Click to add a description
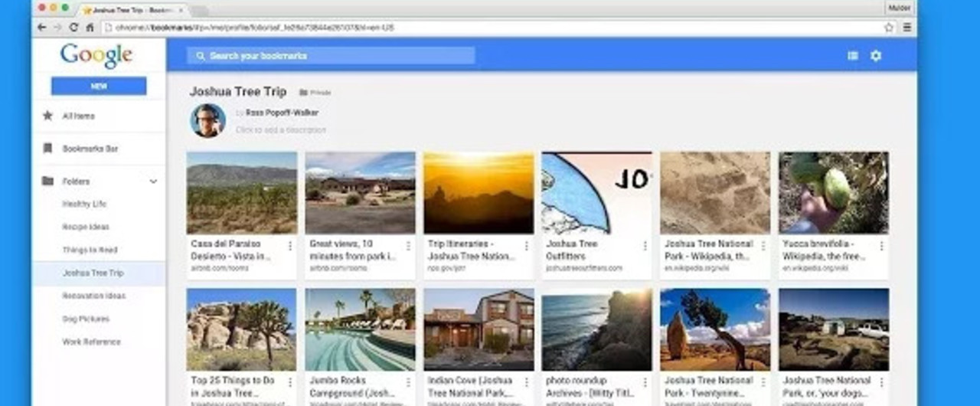This screenshot has height=406, width=980. 281,130
